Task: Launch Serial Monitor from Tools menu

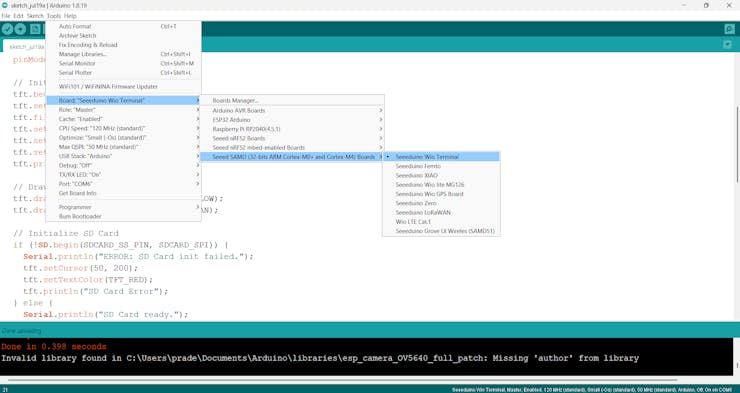Action: [x=123, y=64]
